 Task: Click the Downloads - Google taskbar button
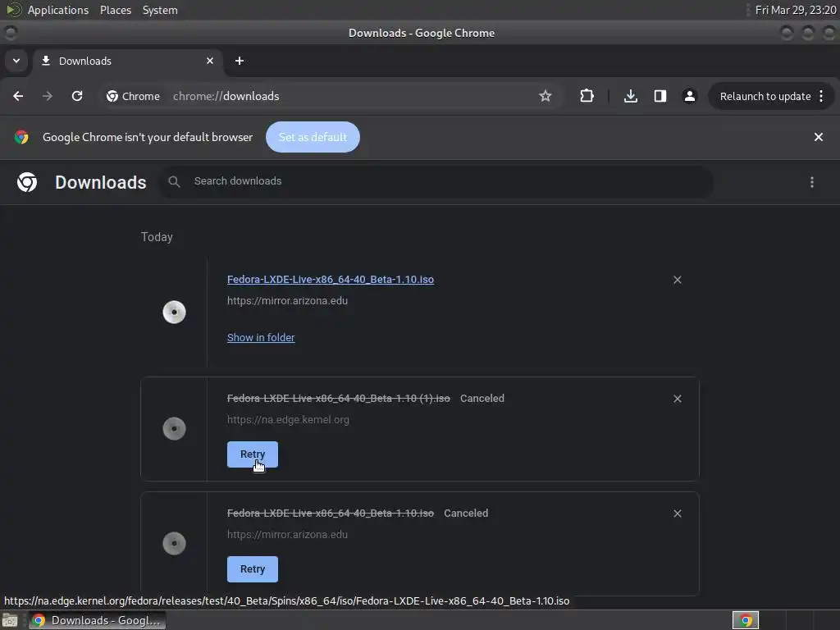pyautogui.click(x=97, y=620)
